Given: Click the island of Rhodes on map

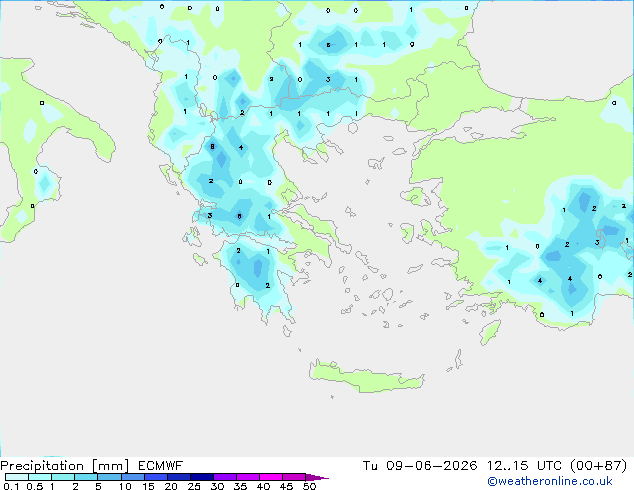Looking at the screenshot, I should 490,332.
